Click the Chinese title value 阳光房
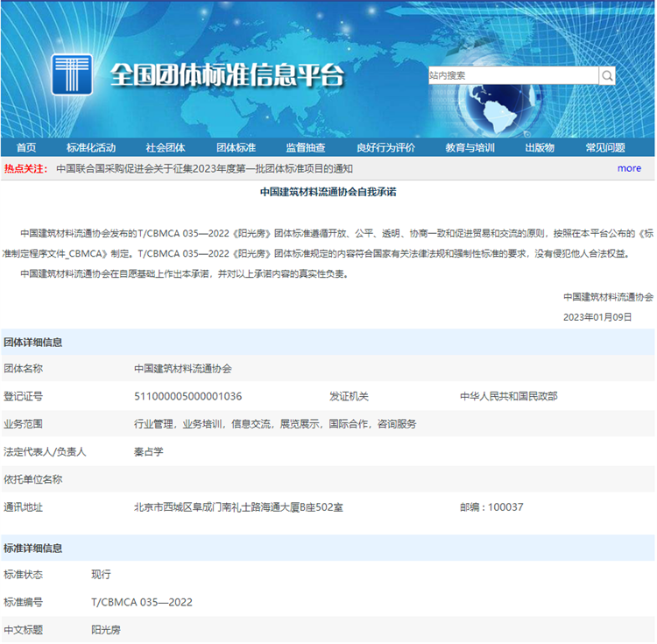The image size is (657, 644). pyautogui.click(x=106, y=630)
